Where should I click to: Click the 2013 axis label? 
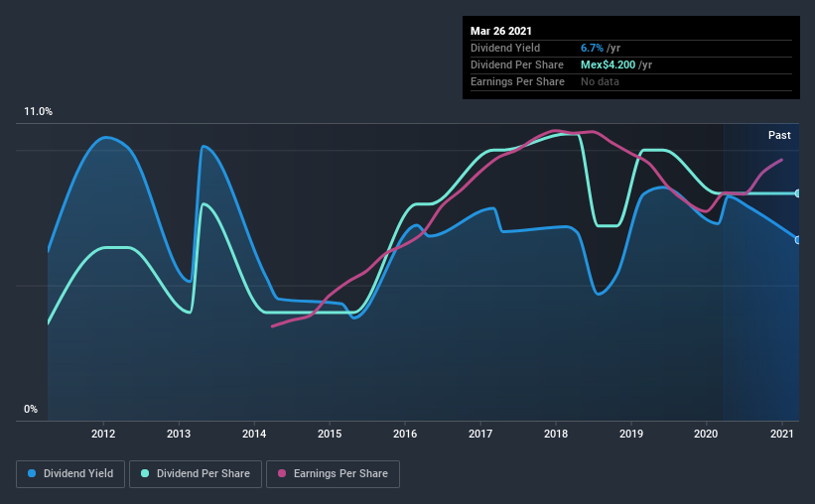[x=179, y=434]
